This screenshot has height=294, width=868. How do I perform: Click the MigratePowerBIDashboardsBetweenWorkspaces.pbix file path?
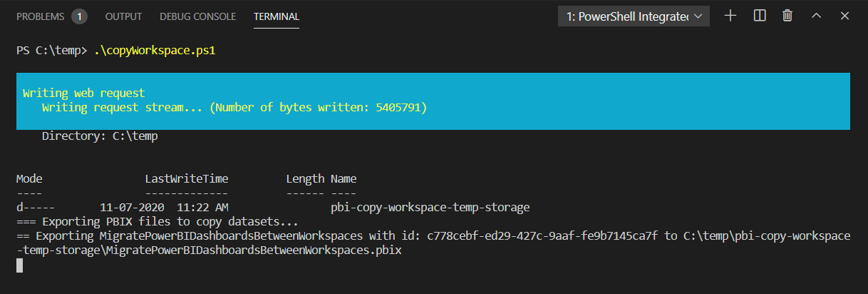click(225, 250)
